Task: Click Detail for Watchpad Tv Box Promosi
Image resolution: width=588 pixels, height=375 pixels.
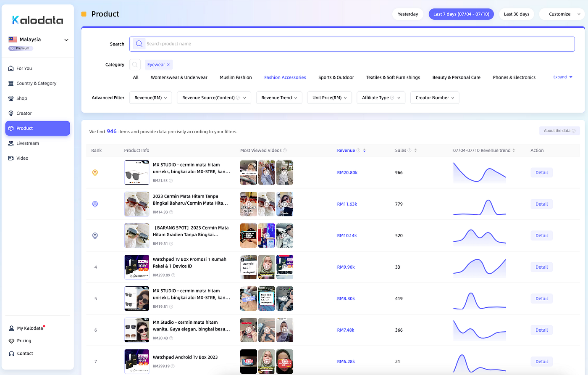Action: coord(541,267)
